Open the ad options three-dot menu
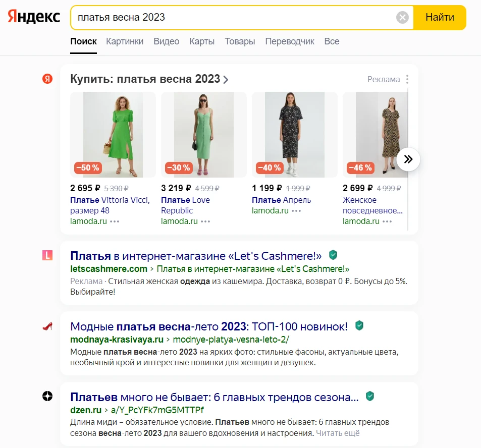Image resolution: width=481 pixels, height=448 pixels. click(407, 79)
